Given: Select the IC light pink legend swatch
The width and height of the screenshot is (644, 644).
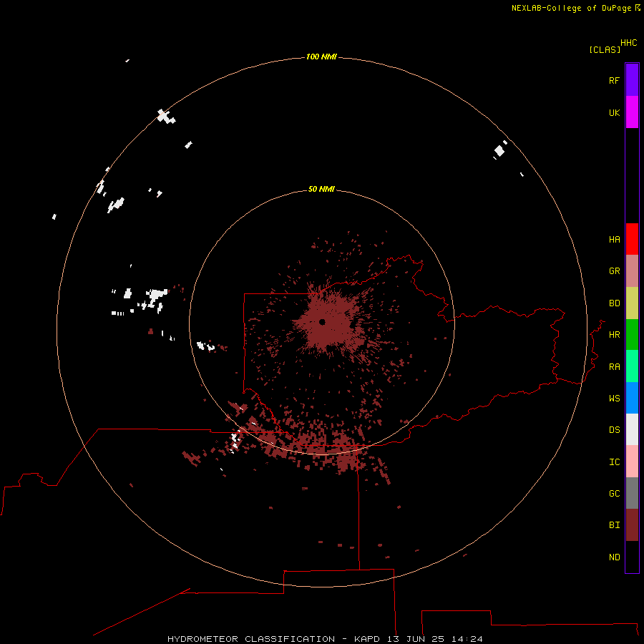Looking at the screenshot, I should click(x=632, y=462).
